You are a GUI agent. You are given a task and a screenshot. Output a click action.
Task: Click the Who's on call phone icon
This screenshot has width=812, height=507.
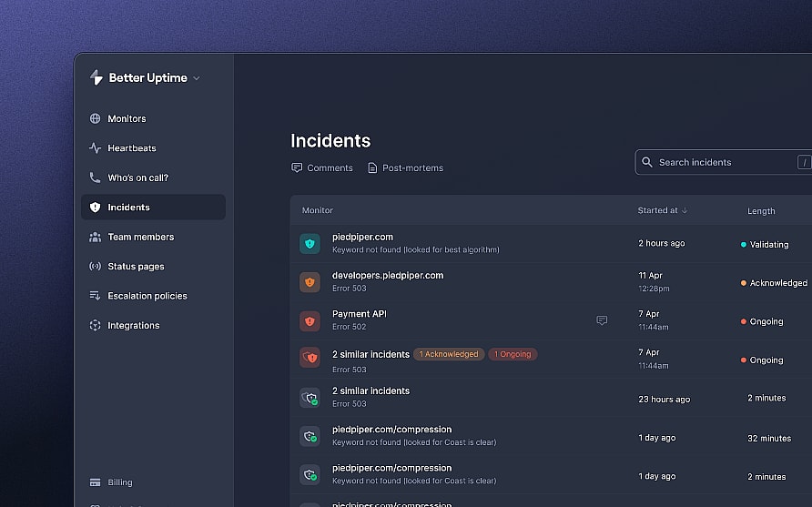point(95,177)
